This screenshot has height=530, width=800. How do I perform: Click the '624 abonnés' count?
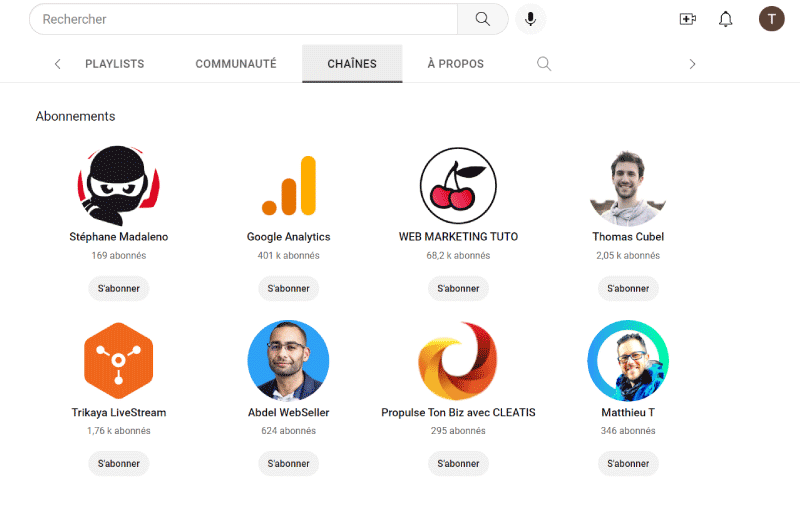click(x=288, y=431)
